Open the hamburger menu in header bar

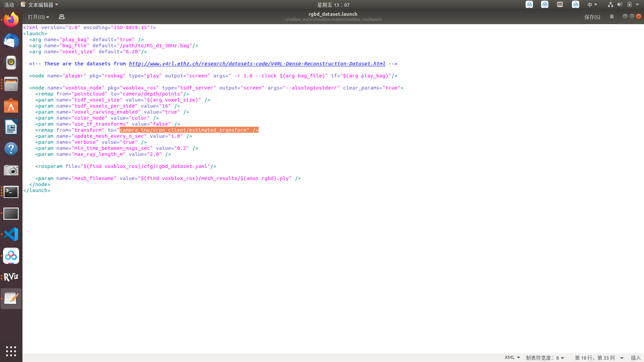(611, 17)
